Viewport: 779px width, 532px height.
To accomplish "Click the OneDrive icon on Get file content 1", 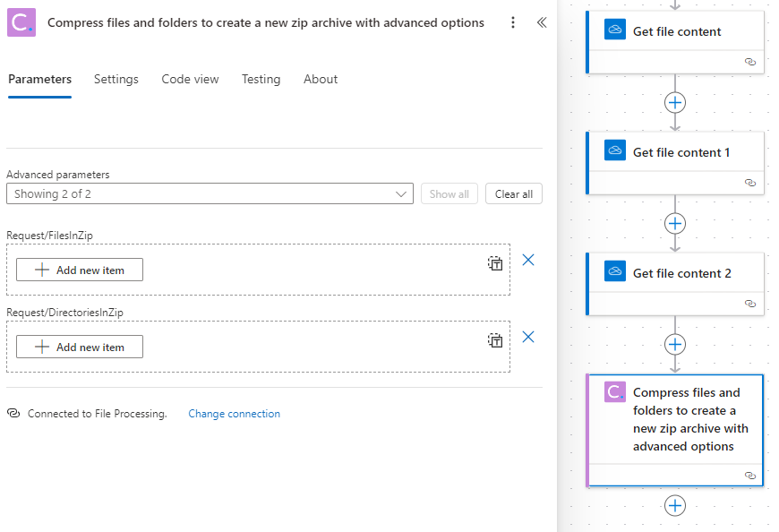I will tap(614, 150).
